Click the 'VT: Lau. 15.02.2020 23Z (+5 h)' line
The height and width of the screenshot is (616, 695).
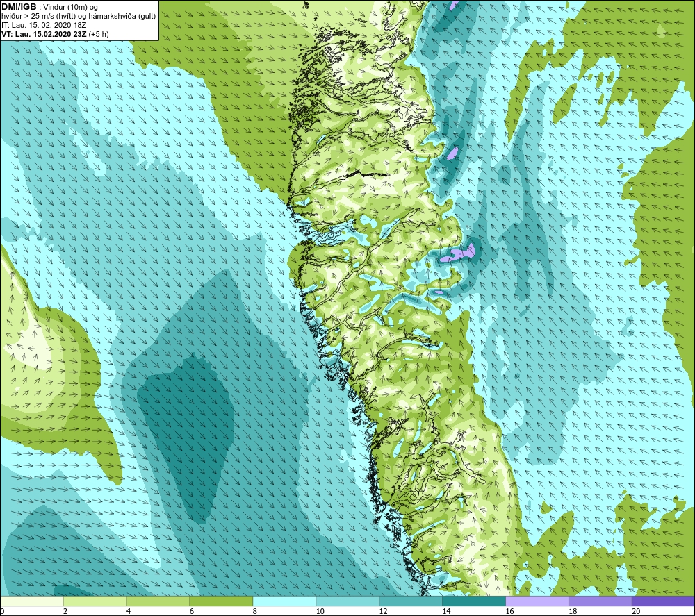coord(55,34)
